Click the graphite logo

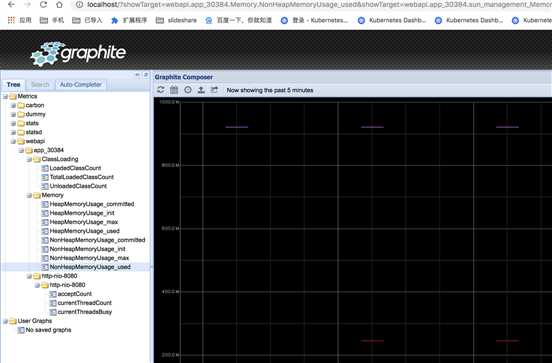[x=78, y=54]
